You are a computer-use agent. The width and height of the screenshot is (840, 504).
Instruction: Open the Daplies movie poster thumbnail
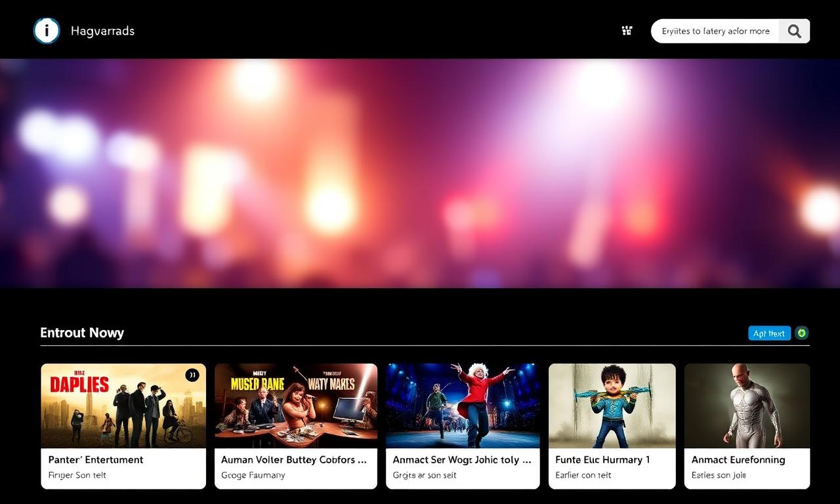pos(123,406)
